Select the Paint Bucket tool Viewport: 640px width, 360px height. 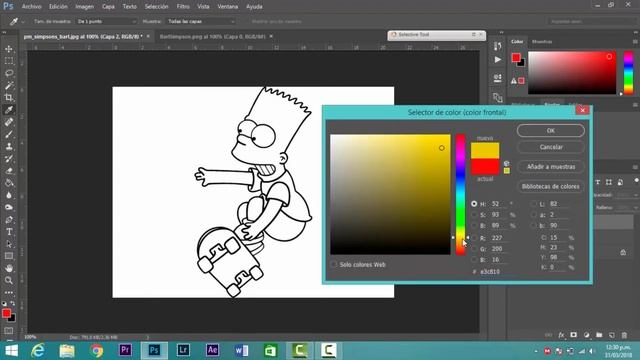pyautogui.click(x=9, y=183)
